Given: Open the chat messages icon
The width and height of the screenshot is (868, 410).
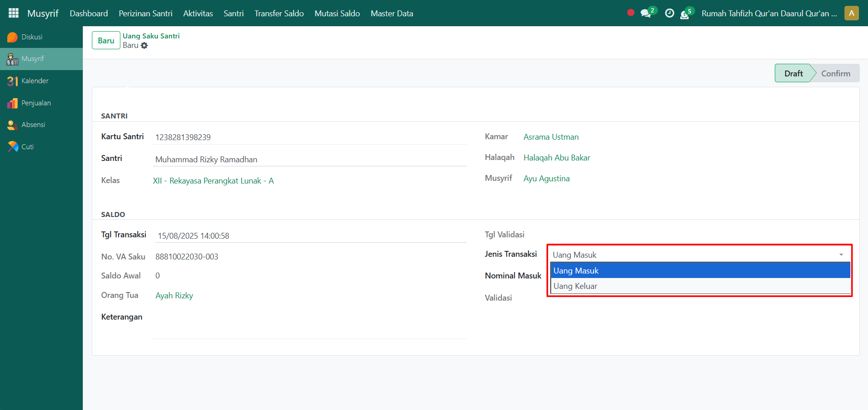Looking at the screenshot, I should click(646, 14).
